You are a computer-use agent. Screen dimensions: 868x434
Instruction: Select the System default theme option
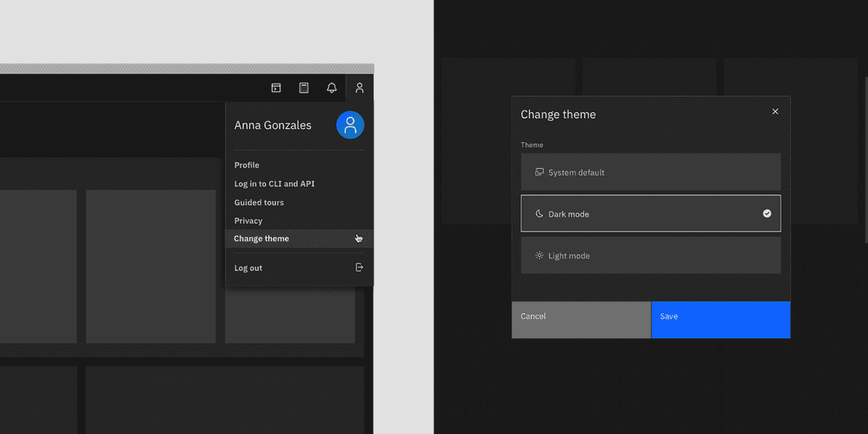pyautogui.click(x=650, y=172)
